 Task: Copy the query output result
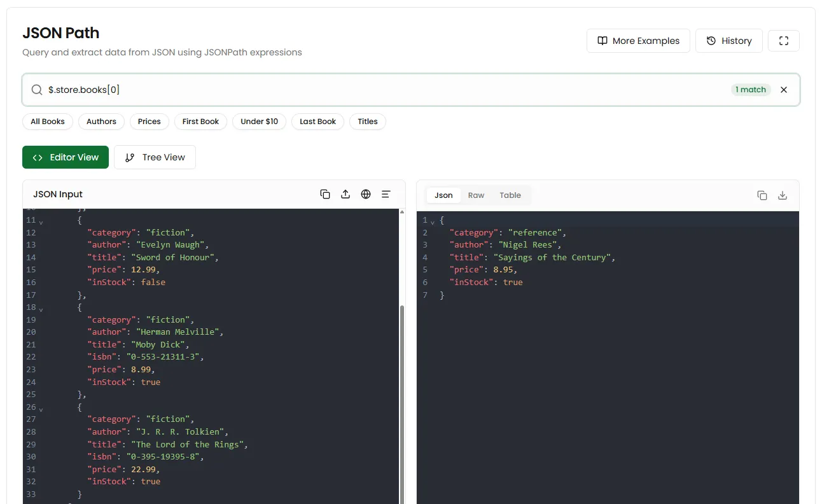[762, 195]
